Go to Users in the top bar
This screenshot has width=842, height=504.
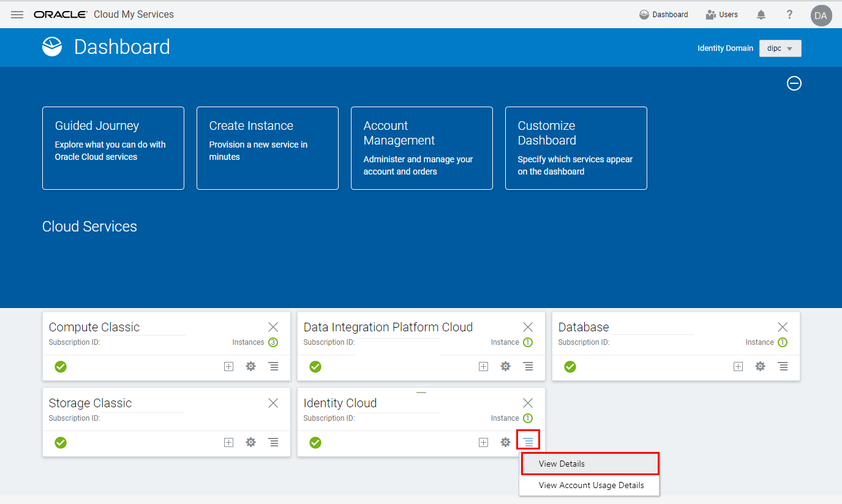click(722, 15)
